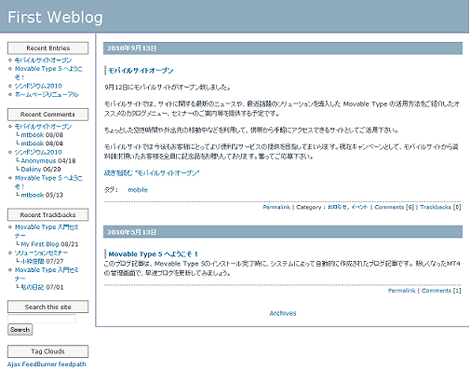Open the ホームページリニューアル recent entry

click(47, 94)
